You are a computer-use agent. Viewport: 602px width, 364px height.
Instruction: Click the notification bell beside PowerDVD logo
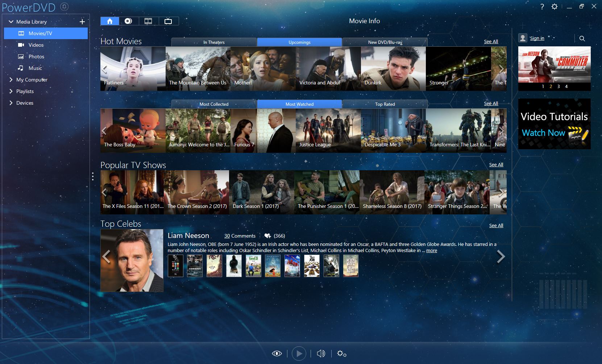(x=64, y=6)
